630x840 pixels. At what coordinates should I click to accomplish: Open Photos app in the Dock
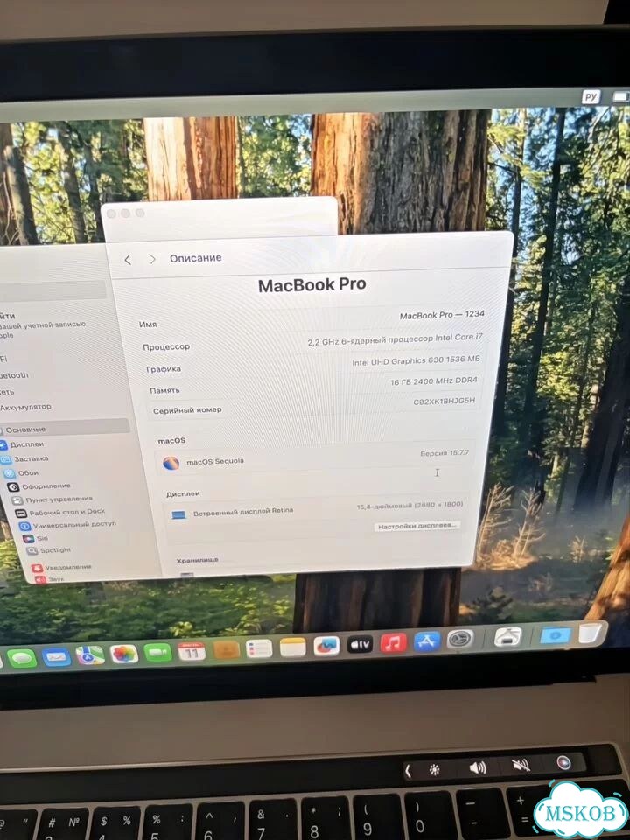(123, 654)
